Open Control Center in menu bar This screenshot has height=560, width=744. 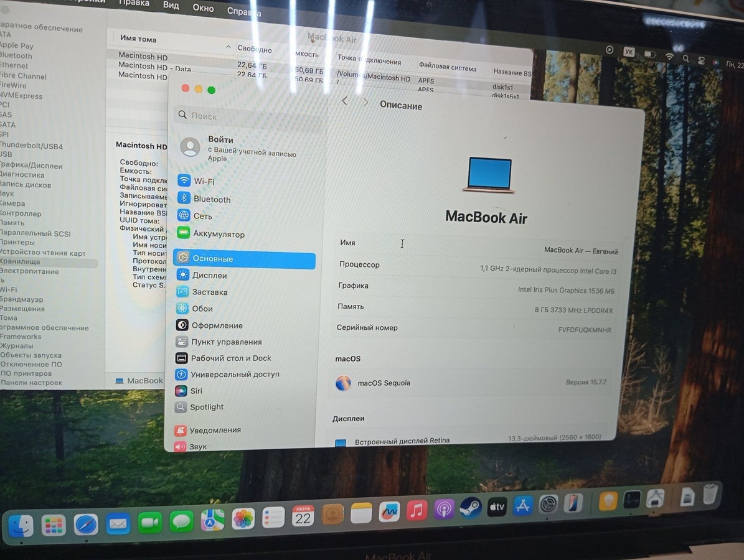pyautogui.click(x=701, y=60)
